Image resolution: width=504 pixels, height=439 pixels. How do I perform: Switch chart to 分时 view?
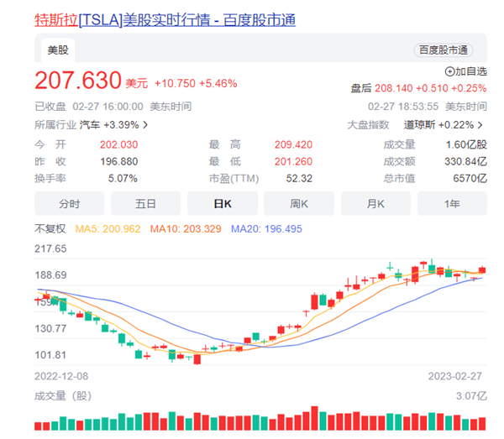69,204
